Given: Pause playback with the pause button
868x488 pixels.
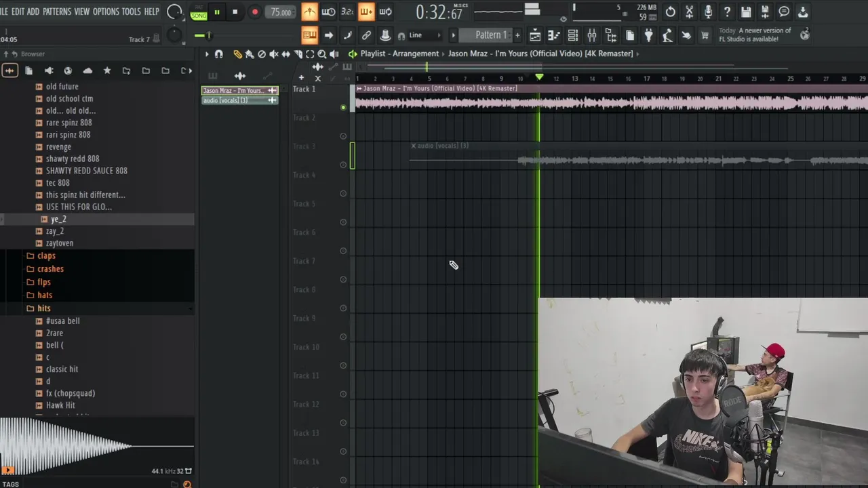Looking at the screenshot, I should (x=217, y=12).
